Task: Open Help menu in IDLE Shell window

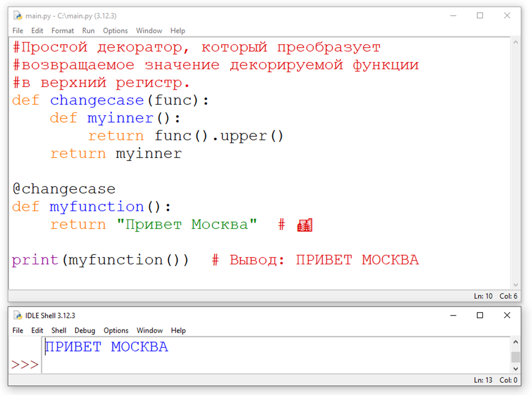Action: [178, 330]
